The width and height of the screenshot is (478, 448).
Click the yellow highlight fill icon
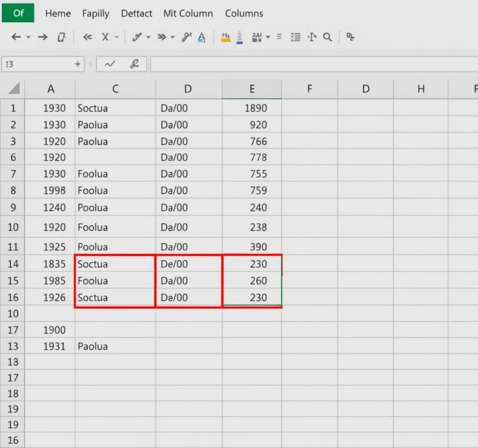[226, 37]
